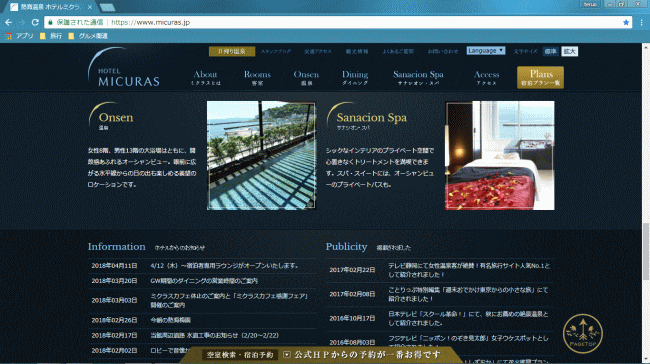Click the Publicity section heading
This screenshot has height=364, width=650.
[346, 246]
